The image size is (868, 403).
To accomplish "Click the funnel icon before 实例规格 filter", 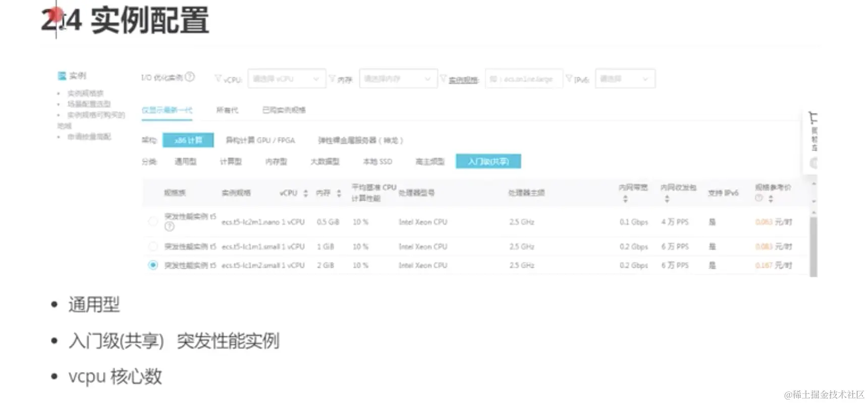I will [x=444, y=79].
